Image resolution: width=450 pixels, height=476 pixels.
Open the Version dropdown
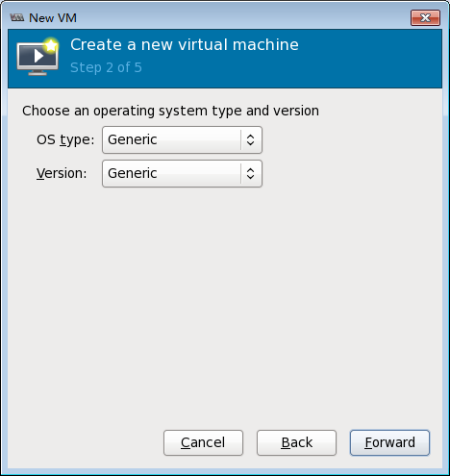[182, 173]
